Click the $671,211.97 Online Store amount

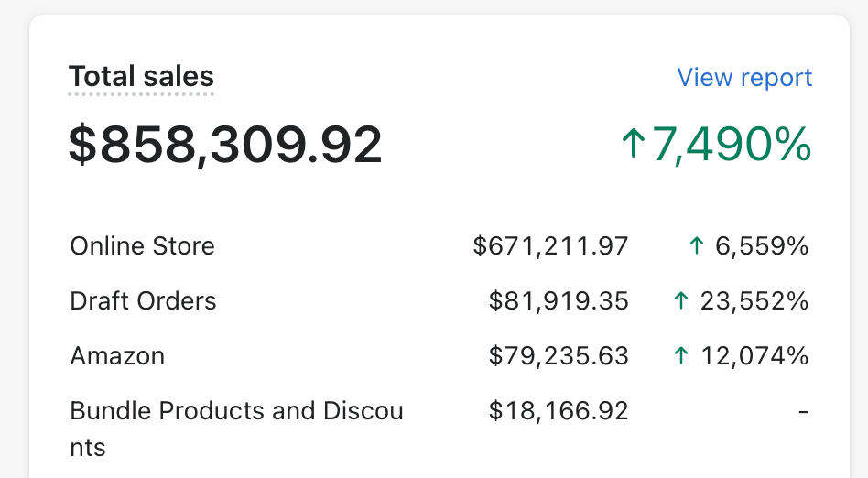pyautogui.click(x=551, y=246)
